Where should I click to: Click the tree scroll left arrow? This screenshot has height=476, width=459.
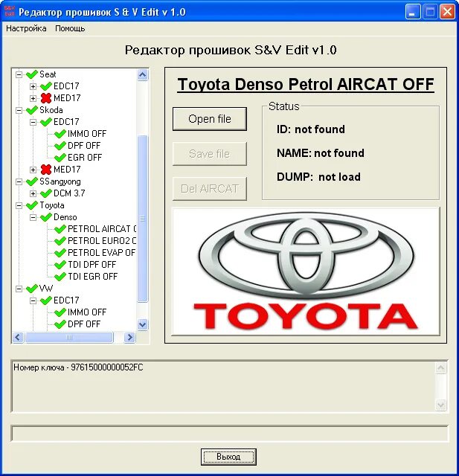(x=18, y=337)
